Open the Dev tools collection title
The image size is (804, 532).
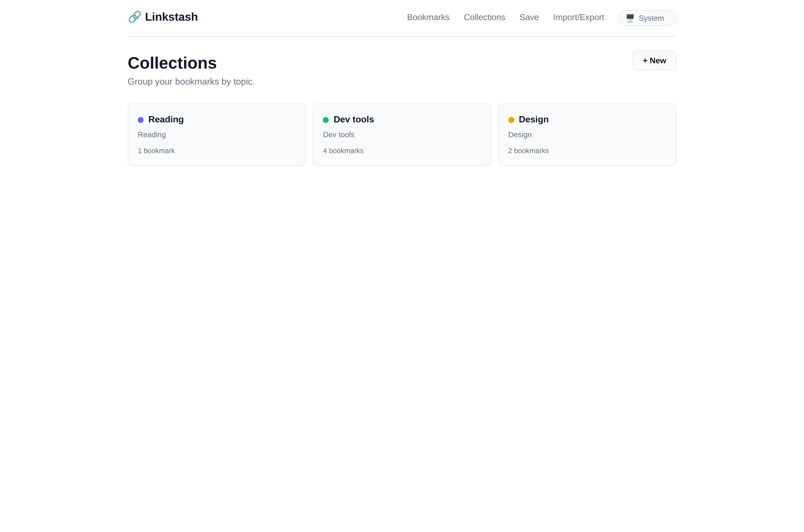point(354,119)
